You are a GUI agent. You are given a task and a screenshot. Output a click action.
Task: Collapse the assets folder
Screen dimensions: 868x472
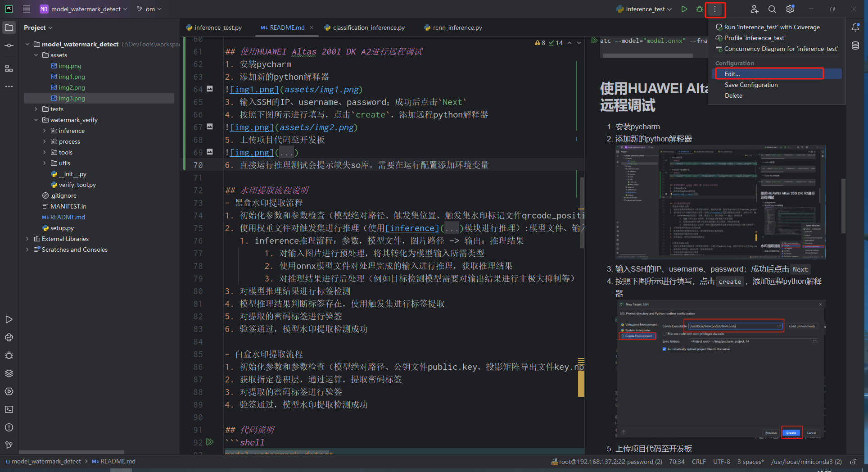[36, 55]
